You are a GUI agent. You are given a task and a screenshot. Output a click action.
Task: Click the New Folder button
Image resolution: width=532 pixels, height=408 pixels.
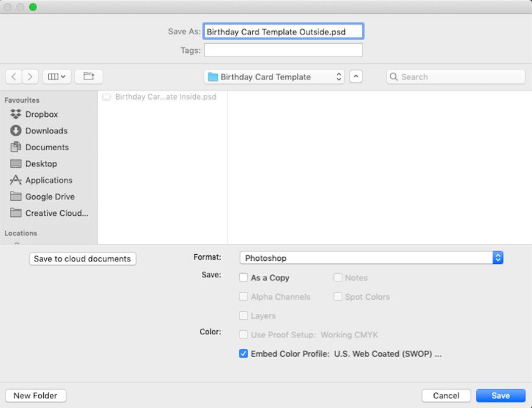[x=36, y=396]
